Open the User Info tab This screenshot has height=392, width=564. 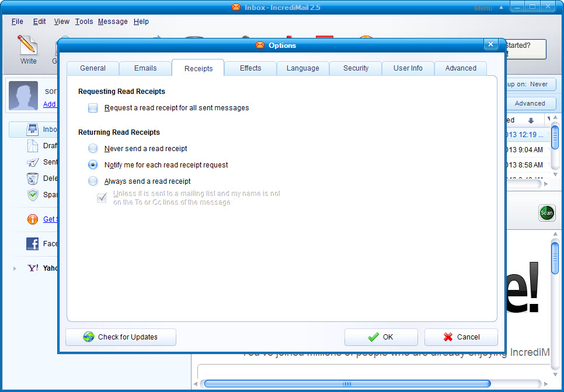(x=408, y=68)
